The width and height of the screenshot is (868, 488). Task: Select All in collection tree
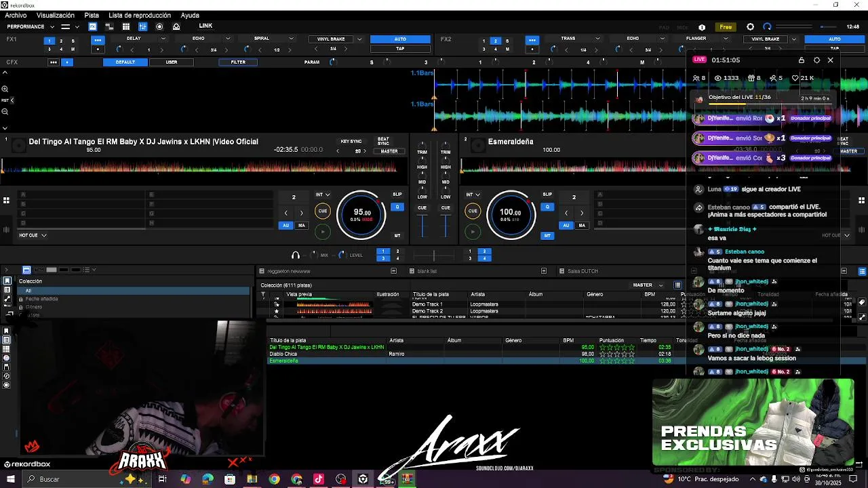click(134, 291)
